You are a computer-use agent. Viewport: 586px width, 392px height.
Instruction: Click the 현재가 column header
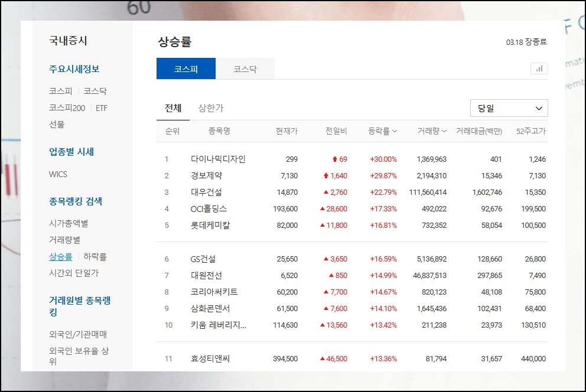(x=287, y=131)
